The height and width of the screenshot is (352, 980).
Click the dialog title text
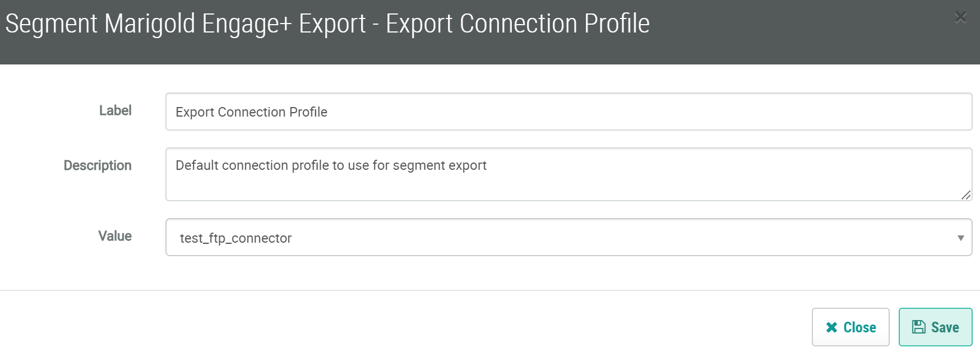(x=327, y=25)
